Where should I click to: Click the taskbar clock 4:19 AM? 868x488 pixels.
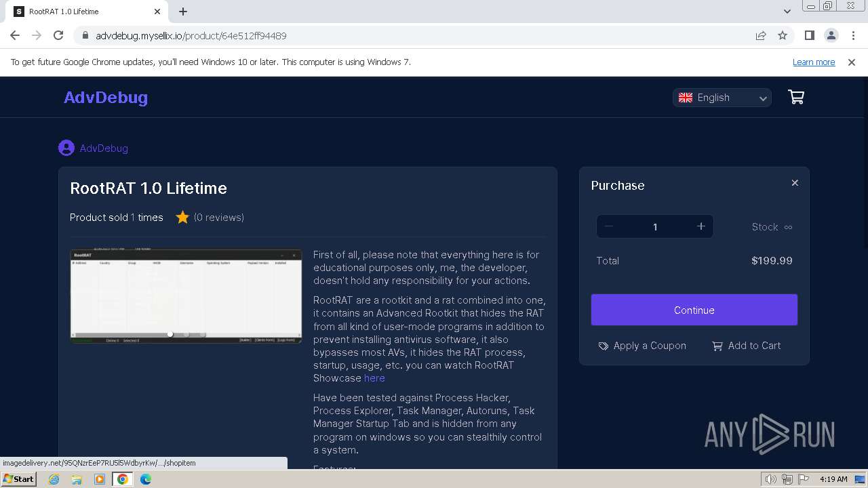(833, 479)
